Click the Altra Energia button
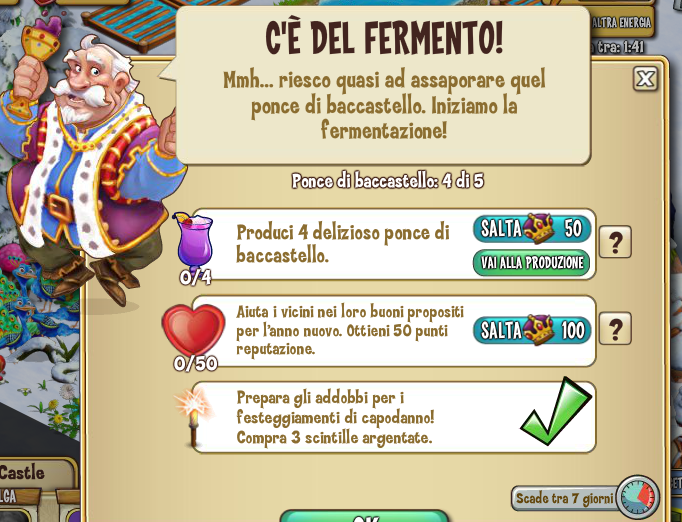This screenshot has width=682, height=522. (622, 22)
